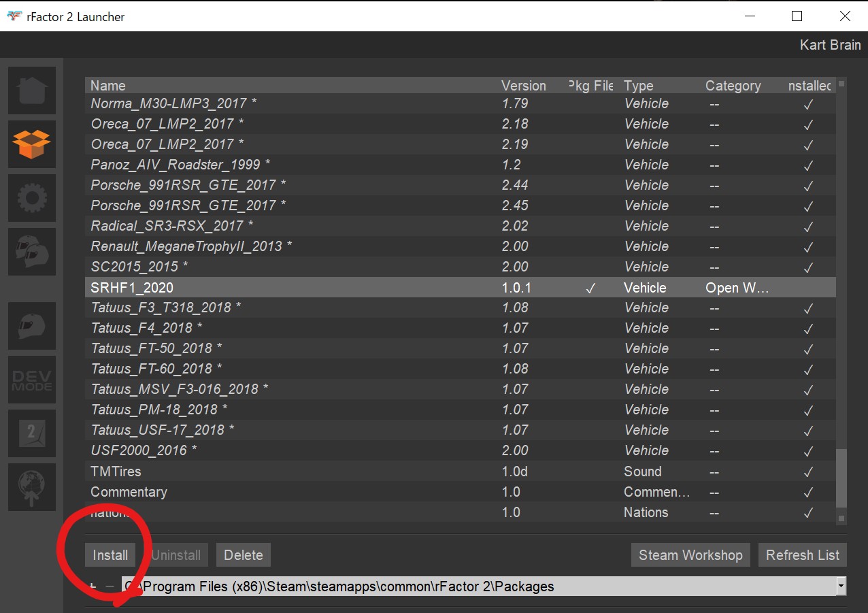Click the Pkg File checkmark for SRHF1_2020

(x=590, y=288)
